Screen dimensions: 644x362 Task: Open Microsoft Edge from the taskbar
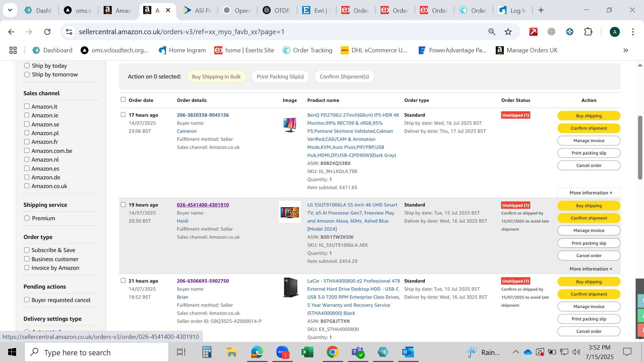click(257, 352)
